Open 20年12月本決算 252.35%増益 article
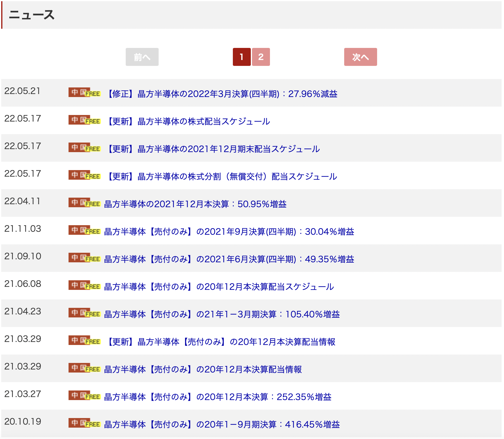 (x=218, y=397)
